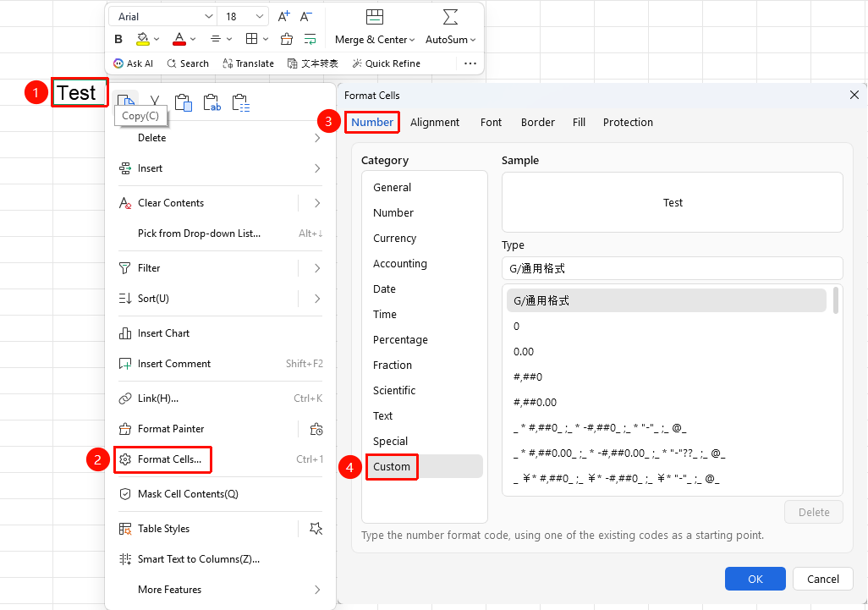The image size is (868, 610).
Task: Click the Type format code field
Action: click(x=672, y=268)
